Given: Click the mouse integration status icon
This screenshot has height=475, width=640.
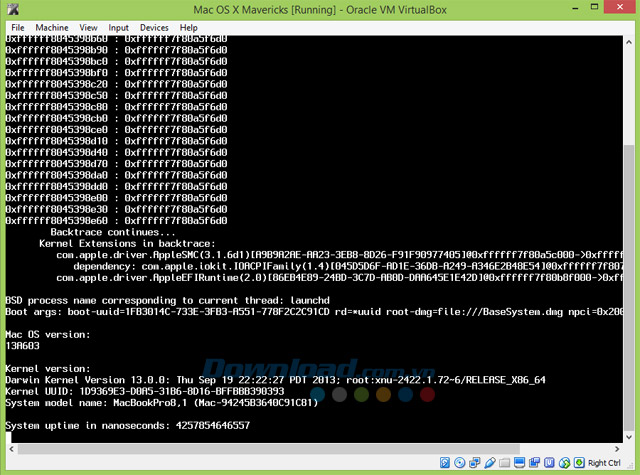Looking at the screenshot, I should coord(564,462).
